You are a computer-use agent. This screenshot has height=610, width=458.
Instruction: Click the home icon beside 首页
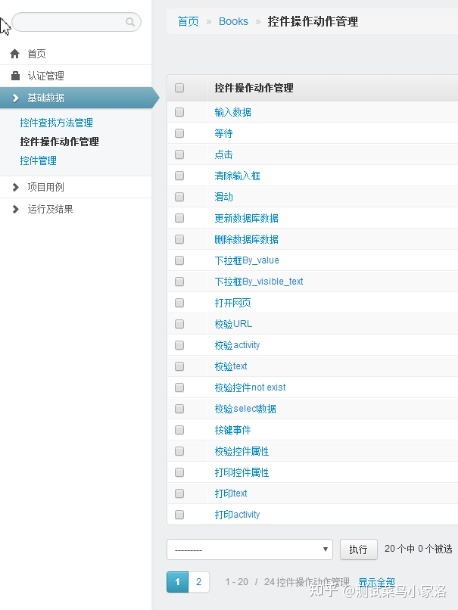[x=15, y=53]
